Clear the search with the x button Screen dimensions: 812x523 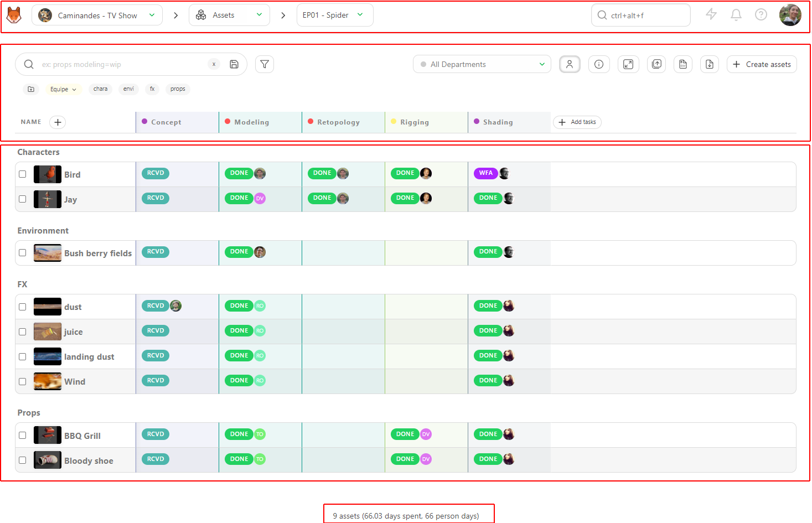tap(214, 64)
